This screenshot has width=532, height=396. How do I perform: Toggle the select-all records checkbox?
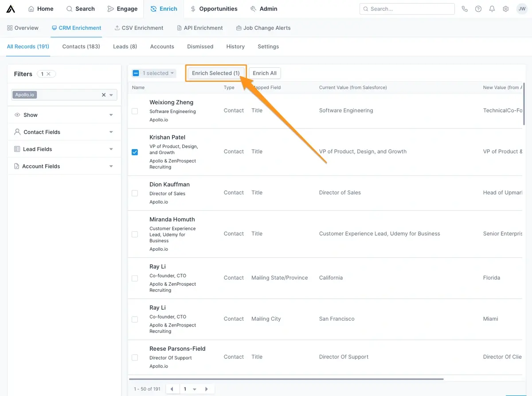click(136, 73)
